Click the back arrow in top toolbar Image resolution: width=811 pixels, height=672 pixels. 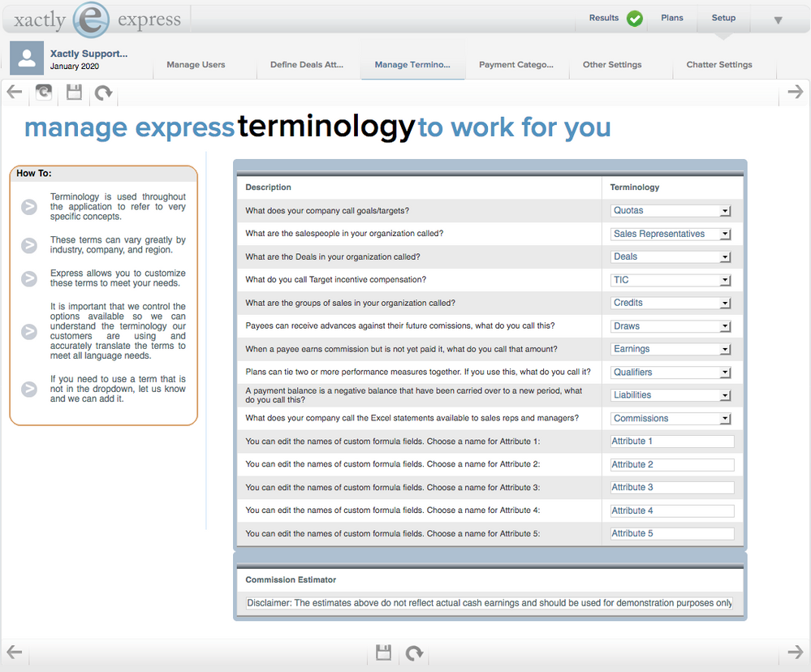point(15,92)
